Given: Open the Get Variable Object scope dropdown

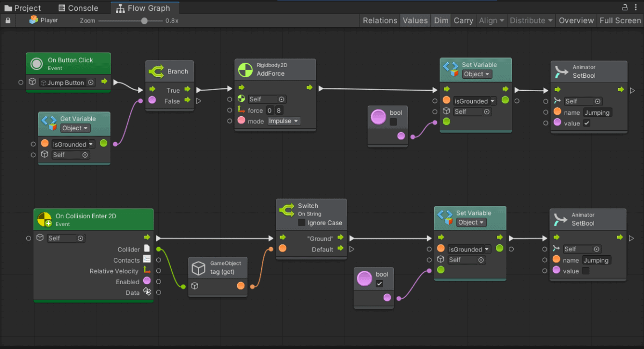Looking at the screenshot, I should click(75, 128).
